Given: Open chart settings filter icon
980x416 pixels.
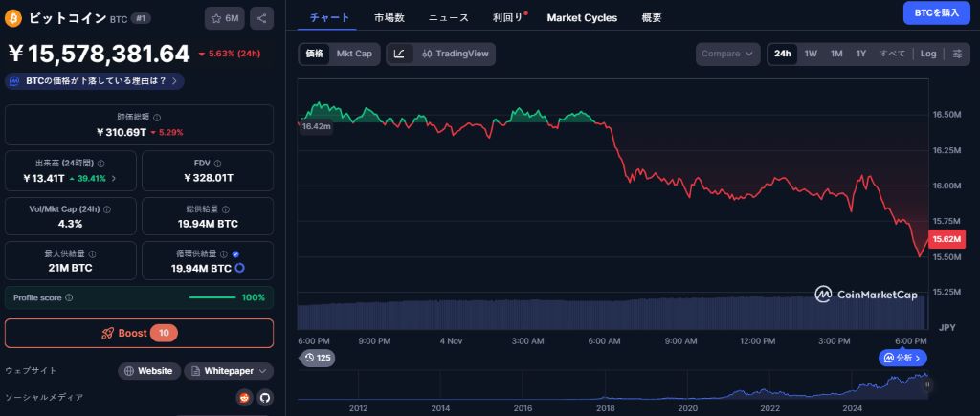Looking at the screenshot, I should [x=957, y=54].
